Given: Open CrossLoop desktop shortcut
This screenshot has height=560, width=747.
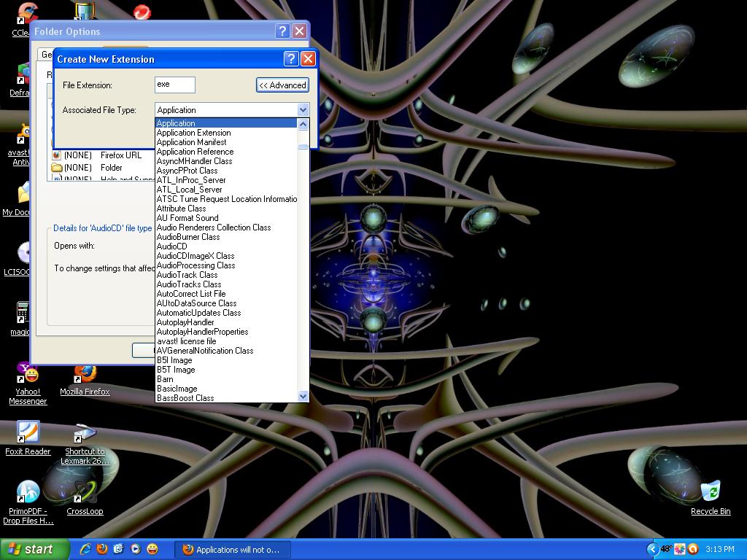Looking at the screenshot, I should (85, 499).
